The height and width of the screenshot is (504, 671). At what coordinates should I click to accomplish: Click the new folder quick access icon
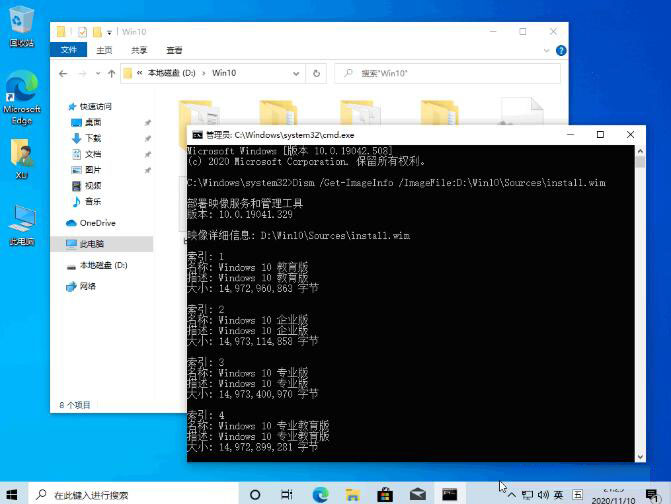(x=97, y=32)
